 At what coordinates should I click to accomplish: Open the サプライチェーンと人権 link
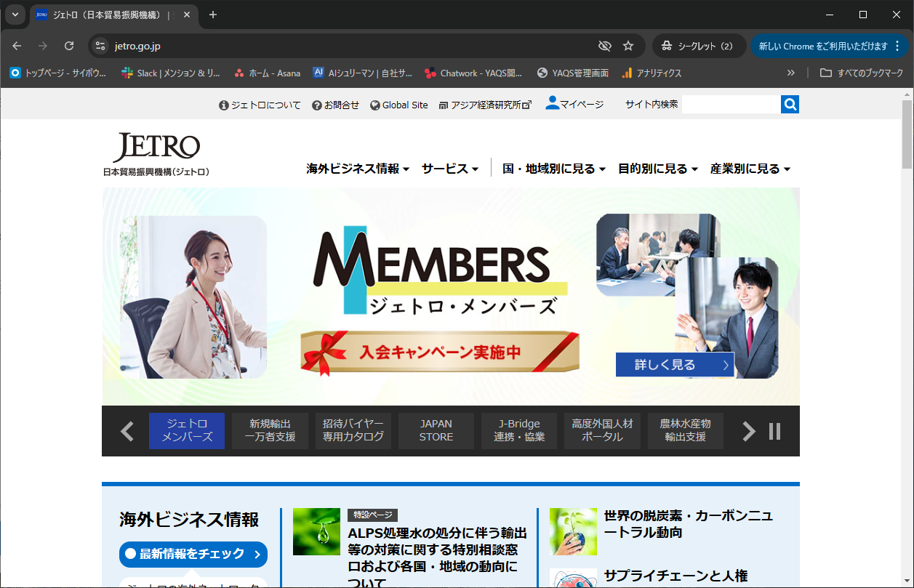click(676, 576)
